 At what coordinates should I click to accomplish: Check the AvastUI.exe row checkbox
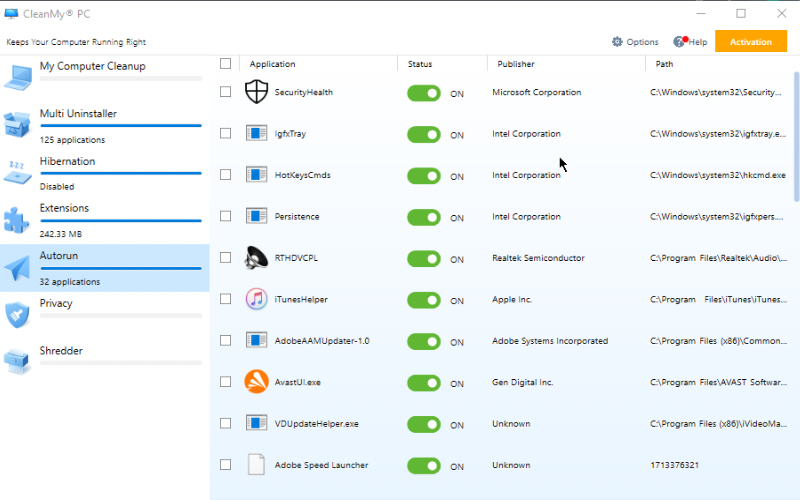pos(226,382)
